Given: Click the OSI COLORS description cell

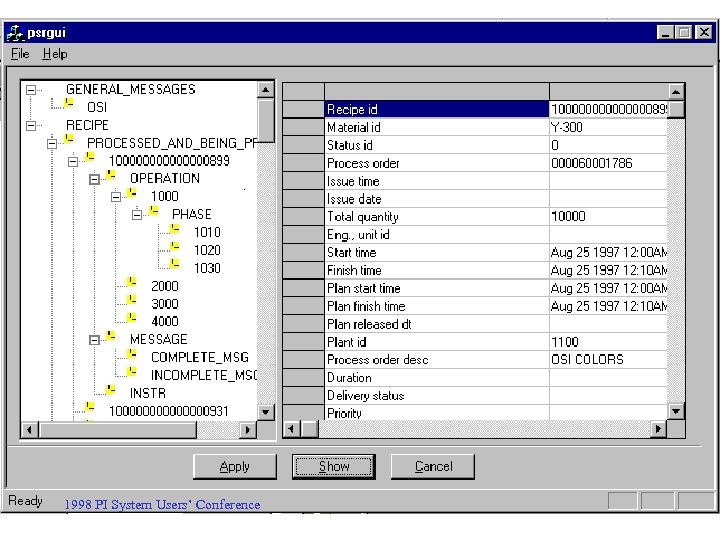Looking at the screenshot, I should [x=608, y=360].
